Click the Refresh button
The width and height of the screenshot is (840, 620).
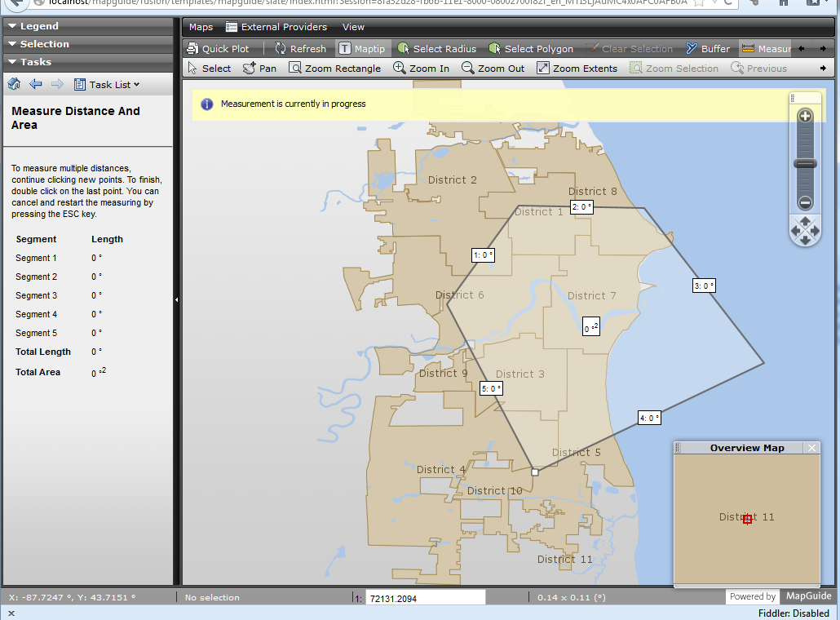301,48
